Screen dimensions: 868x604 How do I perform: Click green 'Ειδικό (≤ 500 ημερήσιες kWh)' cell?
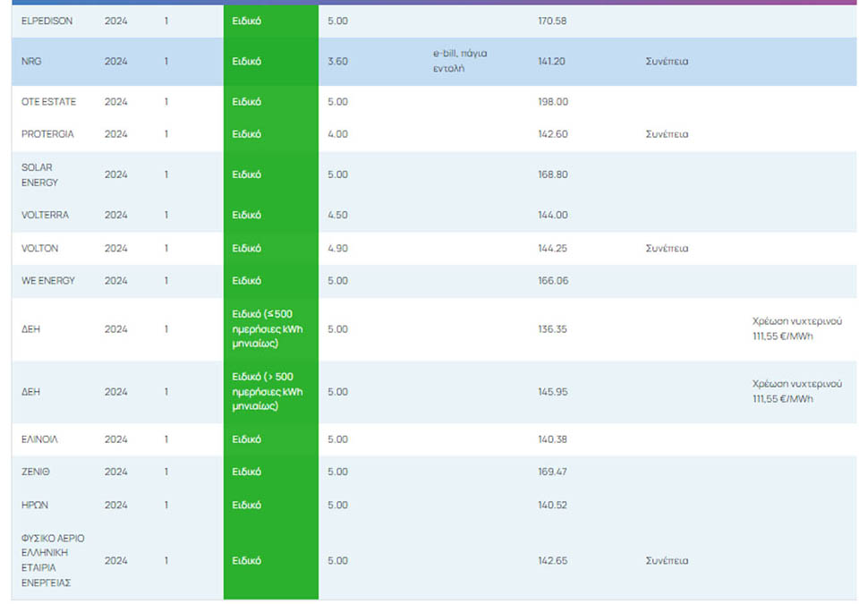point(270,329)
